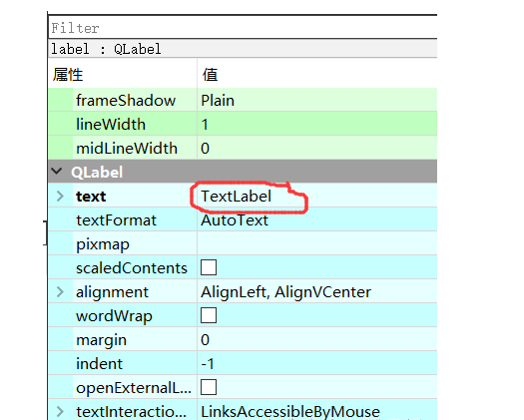Click the label : QLabel object title
524x420 pixels.
coord(106,49)
